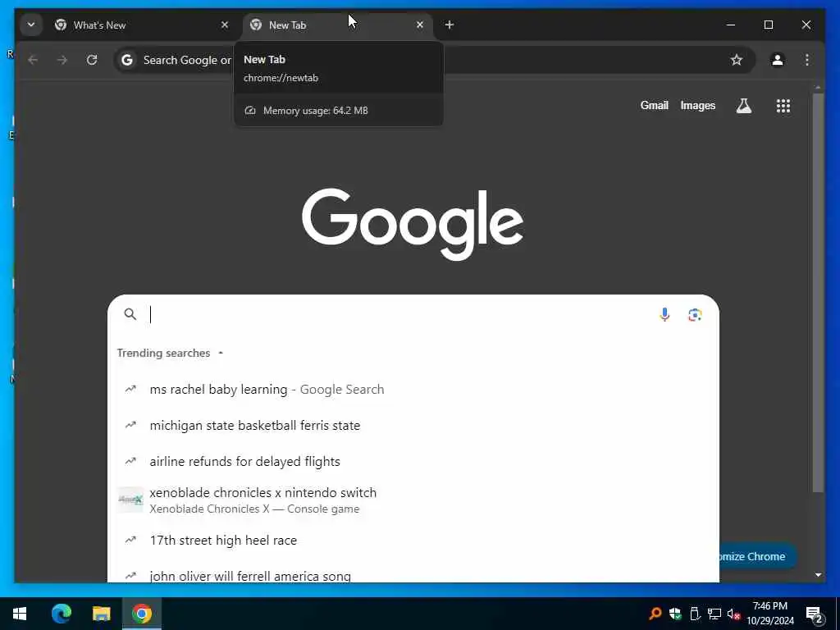Click the Xenoblade Chronicles X thumbnail
840x630 pixels.
tap(130, 500)
